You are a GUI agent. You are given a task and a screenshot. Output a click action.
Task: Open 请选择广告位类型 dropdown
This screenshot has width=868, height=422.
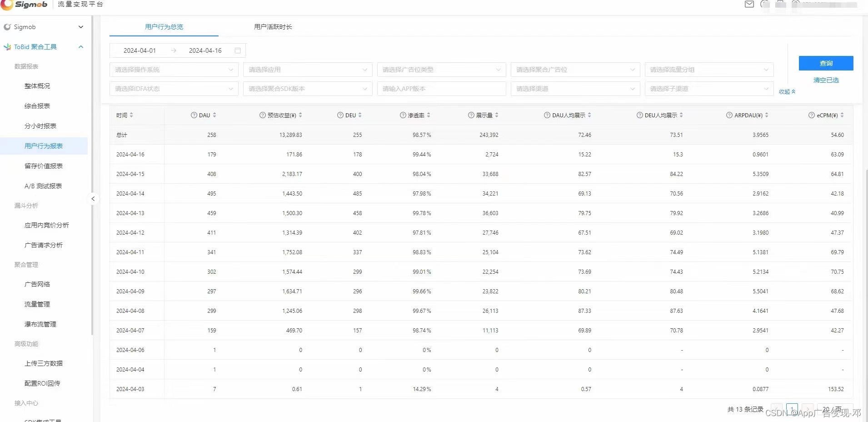(x=441, y=70)
